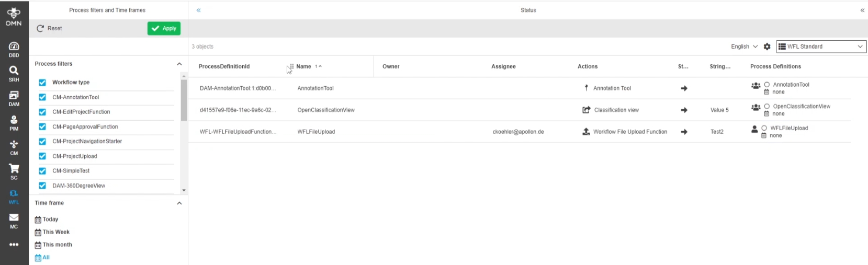Uncheck the Workflow type checkbox

pyautogui.click(x=42, y=83)
